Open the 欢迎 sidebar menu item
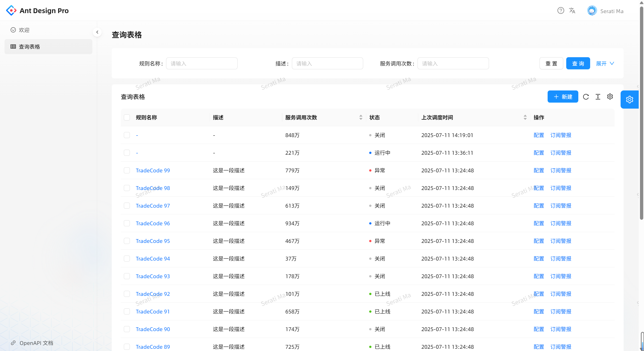 (24, 30)
